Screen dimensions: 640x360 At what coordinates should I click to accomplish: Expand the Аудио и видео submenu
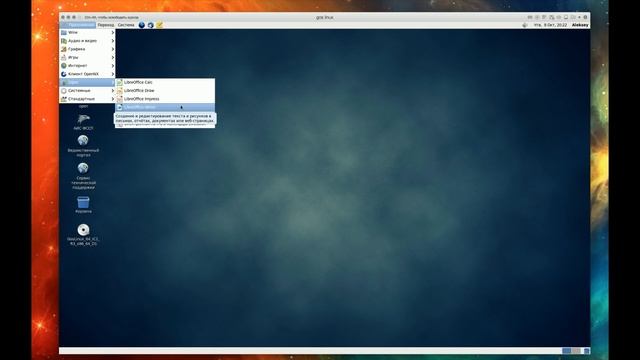point(87,41)
